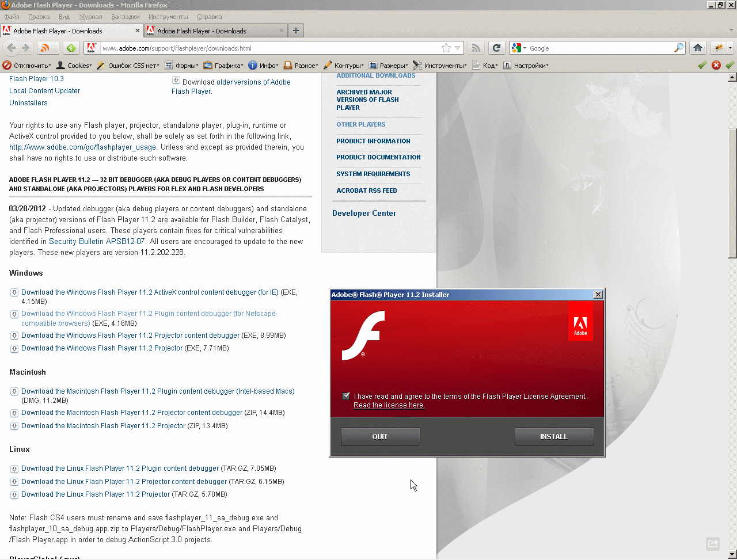Click the QUIT button in the installer

tap(380, 436)
